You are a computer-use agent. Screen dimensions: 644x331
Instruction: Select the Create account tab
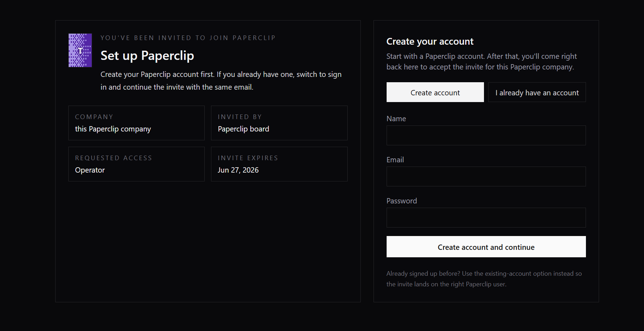(435, 92)
